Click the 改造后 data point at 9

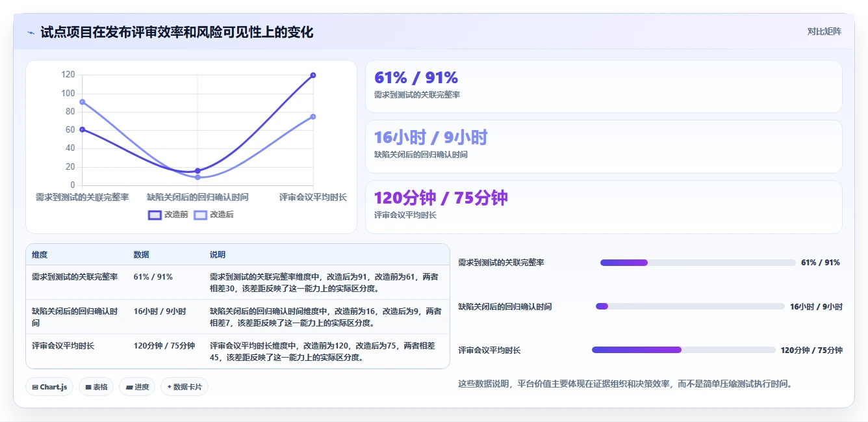pyautogui.click(x=198, y=178)
